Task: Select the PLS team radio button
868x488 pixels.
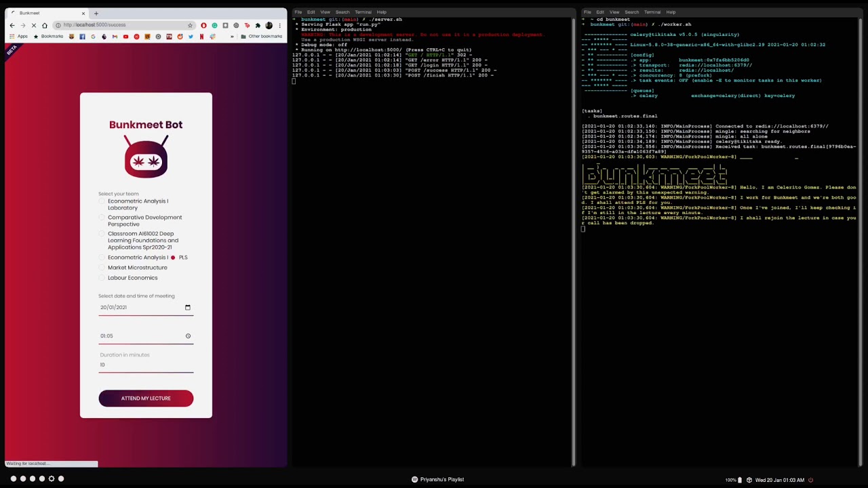Action: coord(173,258)
